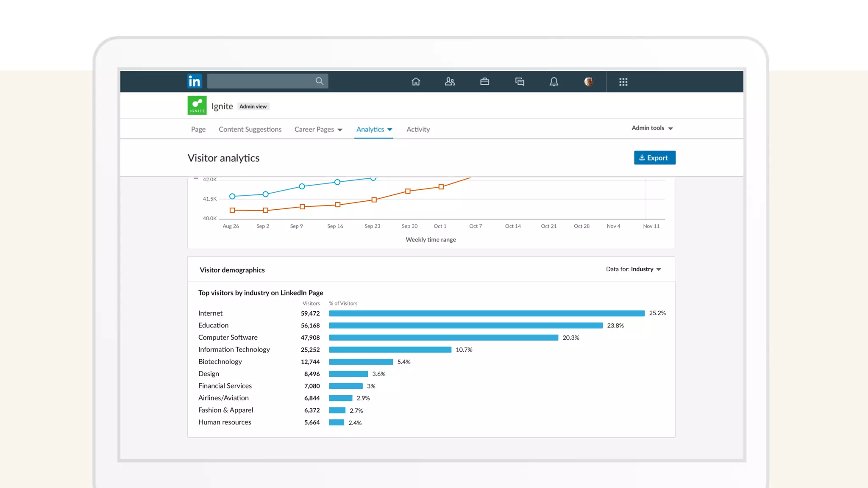Click the search magnifier icon
The image size is (868, 488).
[319, 81]
